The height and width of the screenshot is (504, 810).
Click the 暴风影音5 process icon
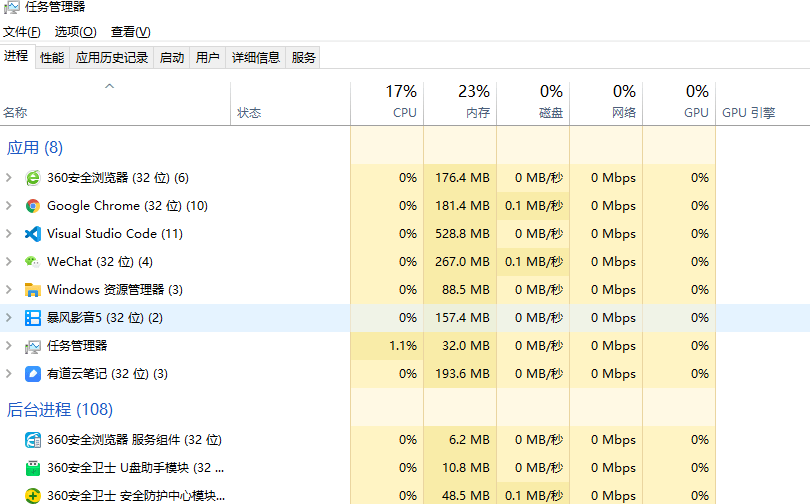33,318
